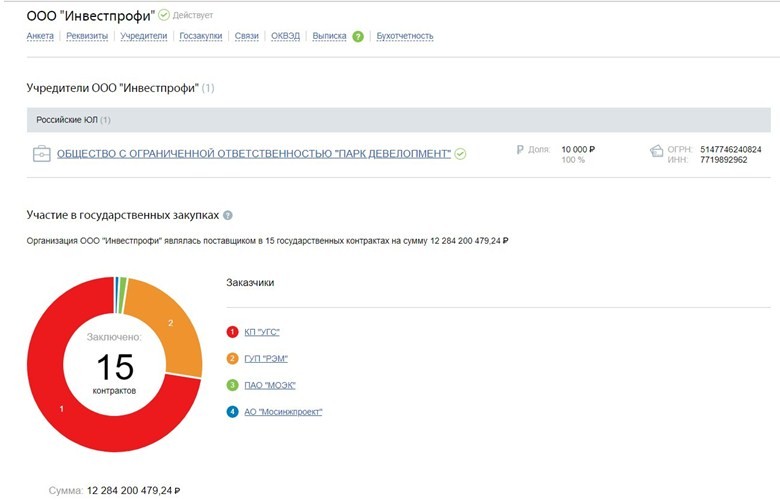Go to the Госзакупки tab
780x500 pixels.
(201, 36)
